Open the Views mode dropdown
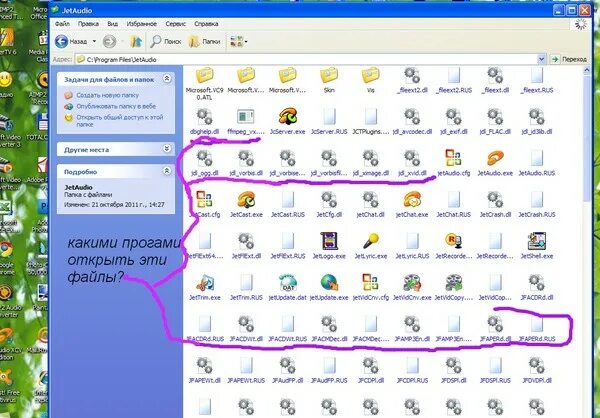 238,41
